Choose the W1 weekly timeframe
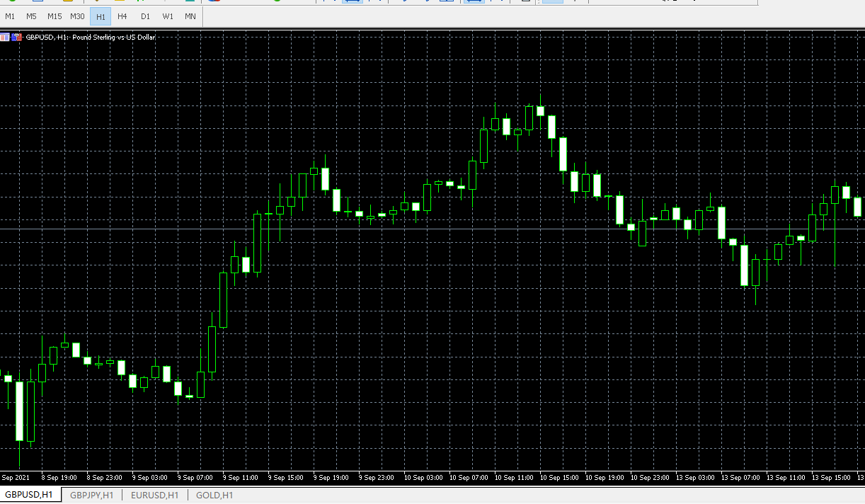The height and width of the screenshot is (504, 865). (168, 16)
